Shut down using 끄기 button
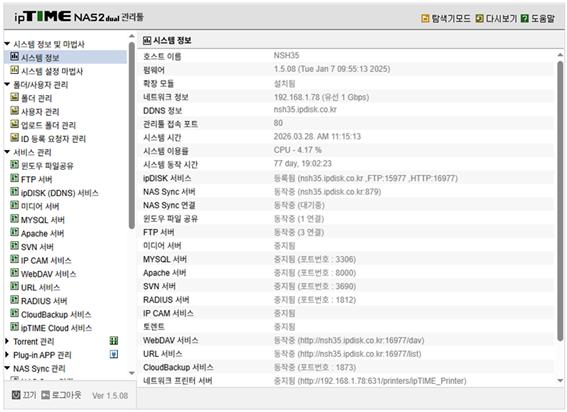The height and width of the screenshot is (412, 567). click(x=29, y=395)
